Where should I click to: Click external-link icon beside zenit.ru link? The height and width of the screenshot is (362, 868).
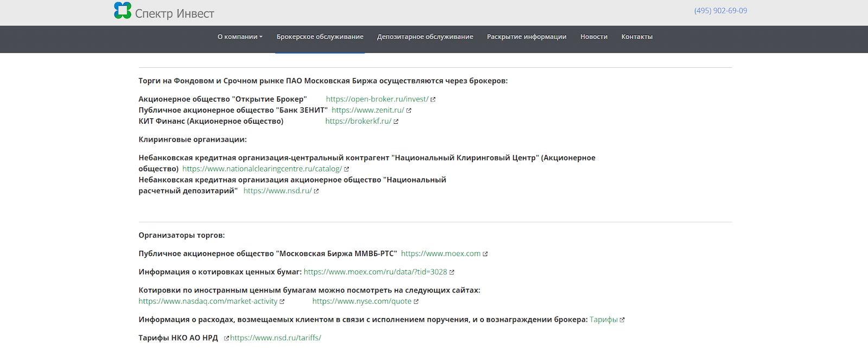coord(409,110)
